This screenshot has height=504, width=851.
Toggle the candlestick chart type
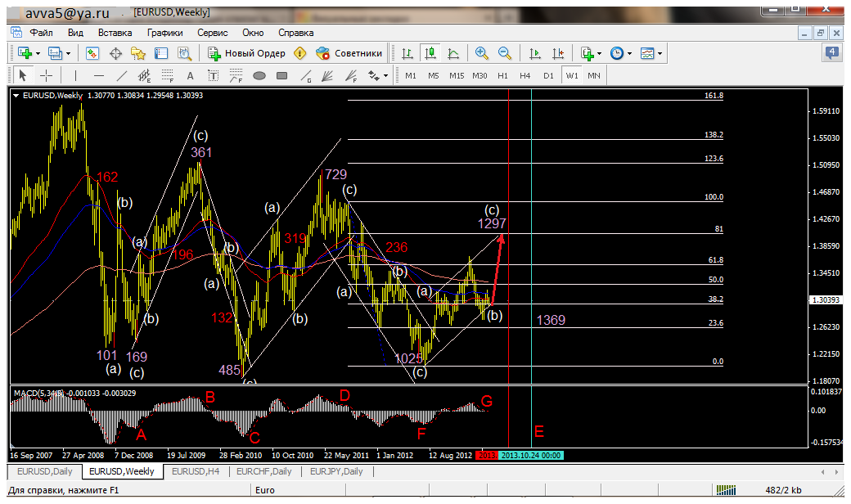(x=430, y=53)
